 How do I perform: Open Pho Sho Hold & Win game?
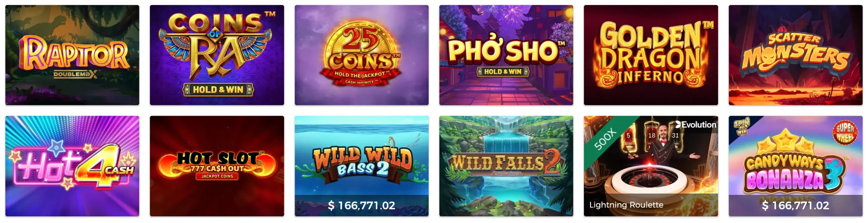[506, 55]
